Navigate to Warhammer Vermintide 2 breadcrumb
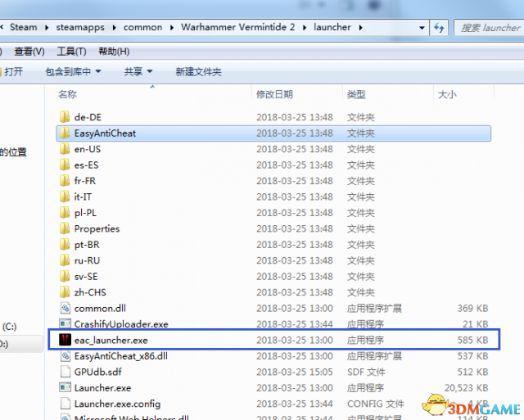This screenshot has width=524, height=420. coord(238,27)
